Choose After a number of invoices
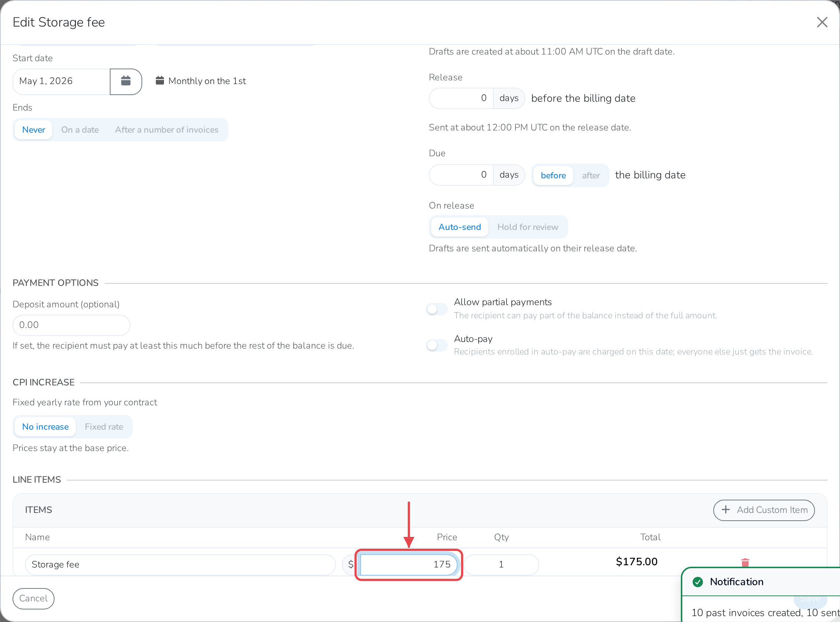Screen dimensions: 840x622 click(167, 130)
